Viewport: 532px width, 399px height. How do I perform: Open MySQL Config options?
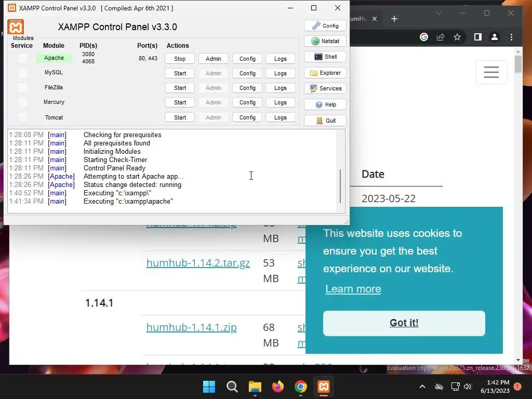tap(247, 73)
